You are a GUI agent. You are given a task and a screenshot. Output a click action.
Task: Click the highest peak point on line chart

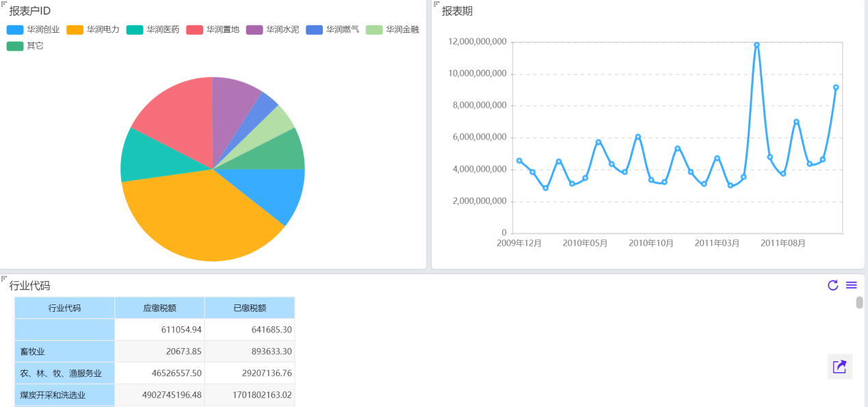(757, 45)
